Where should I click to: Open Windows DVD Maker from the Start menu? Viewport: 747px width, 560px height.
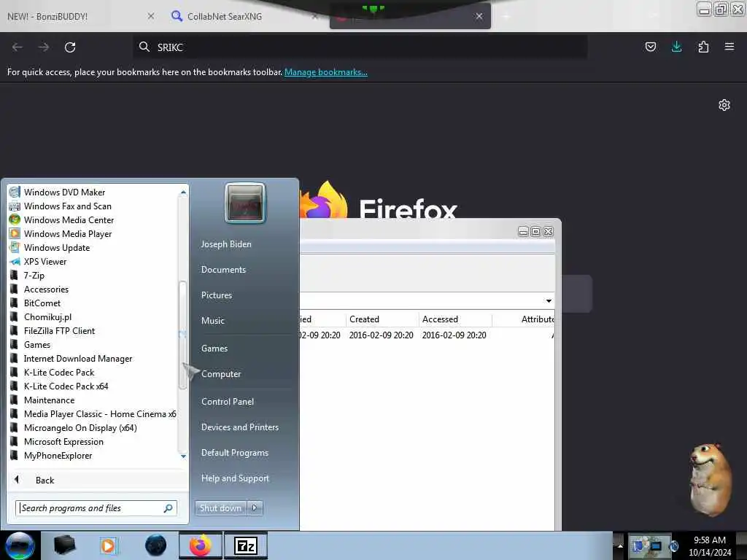64,192
